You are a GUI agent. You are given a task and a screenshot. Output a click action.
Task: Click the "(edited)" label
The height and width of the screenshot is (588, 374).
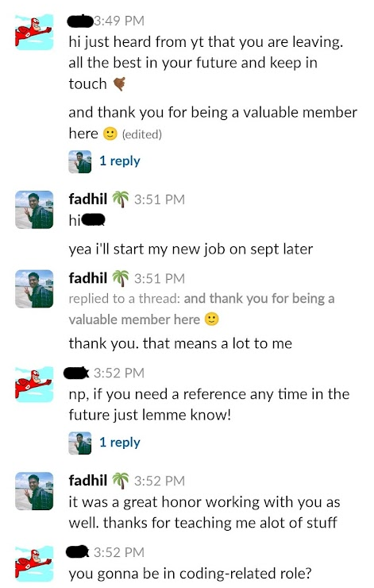[141, 134]
